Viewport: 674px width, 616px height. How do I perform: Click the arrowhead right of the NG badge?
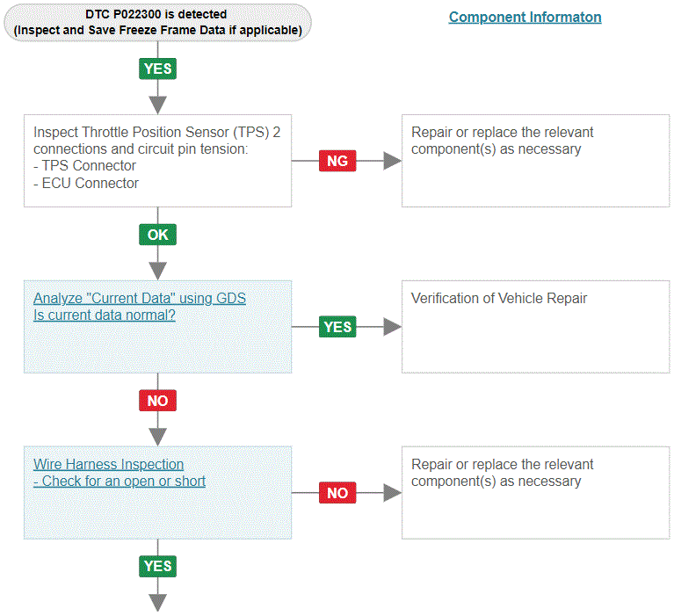pos(392,161)
